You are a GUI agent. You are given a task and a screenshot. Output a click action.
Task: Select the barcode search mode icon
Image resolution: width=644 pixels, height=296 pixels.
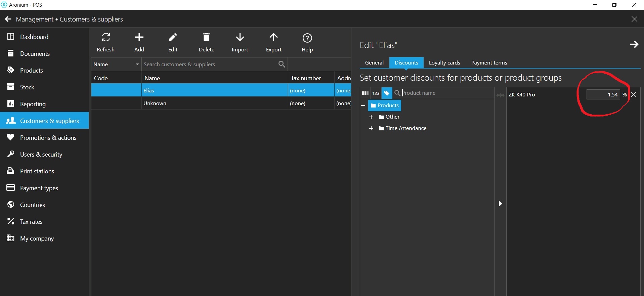pos(366,93)
